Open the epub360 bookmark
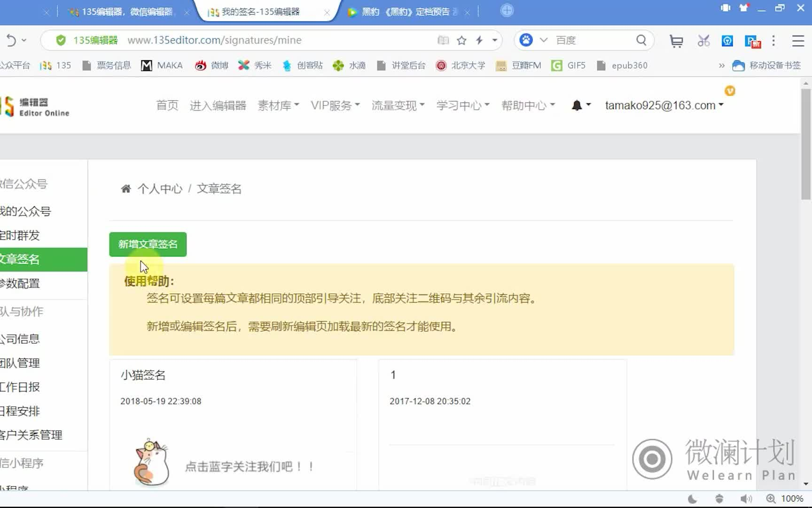Screen dimensions: 812x508 [x=622, y=65]
